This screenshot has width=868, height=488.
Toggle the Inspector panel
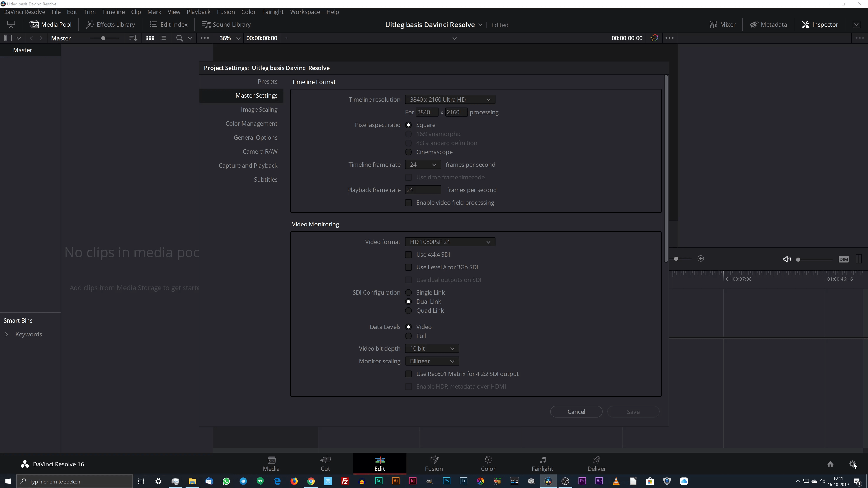[820, 25]
